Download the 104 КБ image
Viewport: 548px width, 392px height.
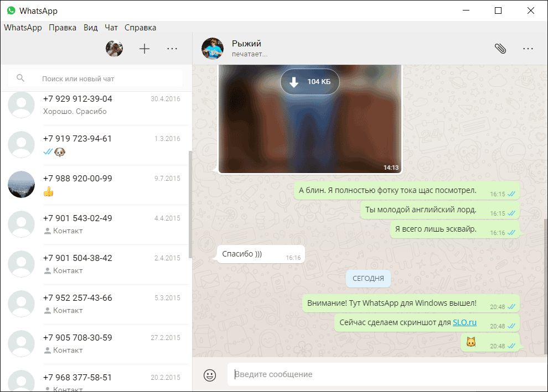click(x=309, y=82)
